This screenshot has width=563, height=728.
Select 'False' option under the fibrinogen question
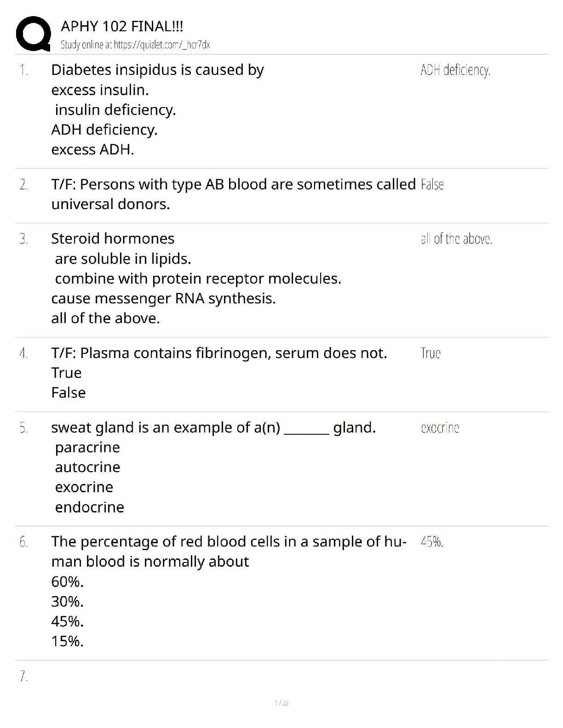click(69, 393)
